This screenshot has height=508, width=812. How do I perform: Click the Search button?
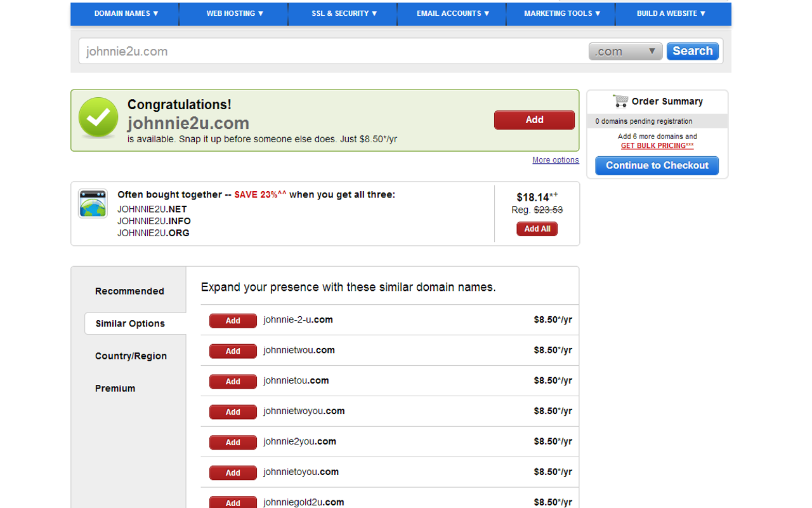(692, 51)
